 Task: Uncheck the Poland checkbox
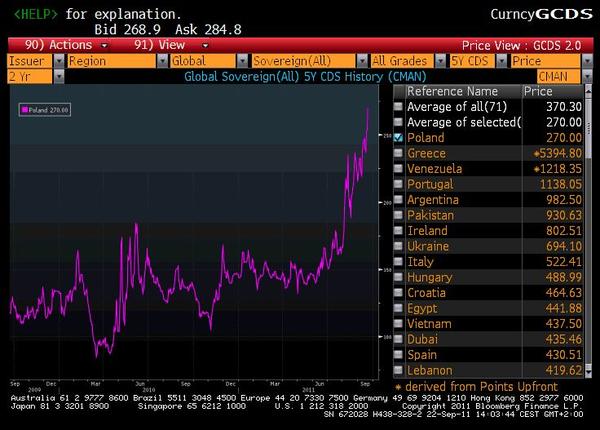tap(398, 137)
